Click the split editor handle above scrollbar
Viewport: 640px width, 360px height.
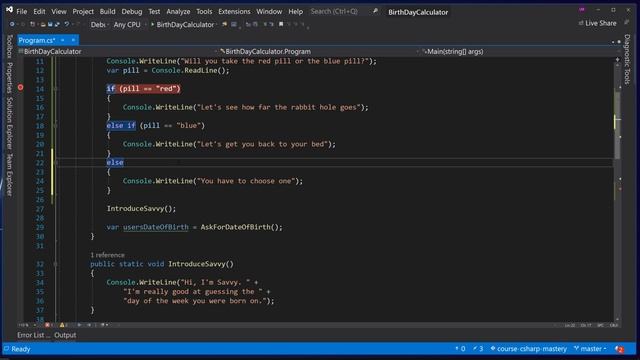click(618, 59)
